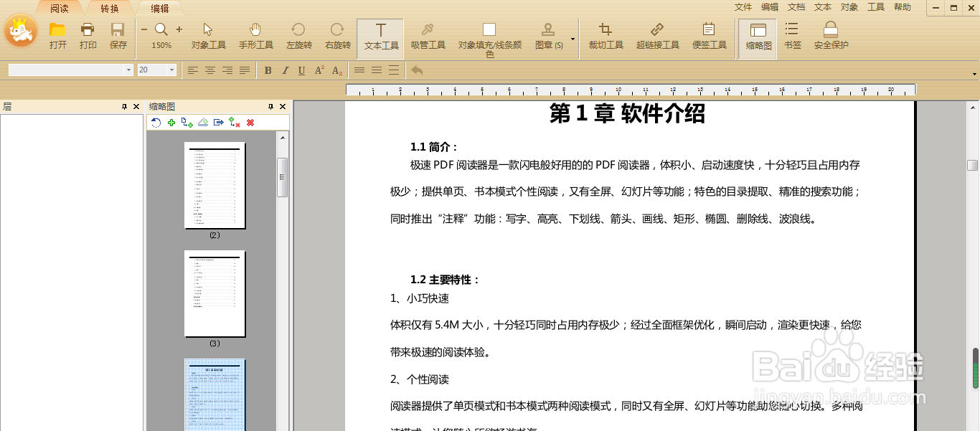Switch to the 转换 tab

(x=110, y=9)
